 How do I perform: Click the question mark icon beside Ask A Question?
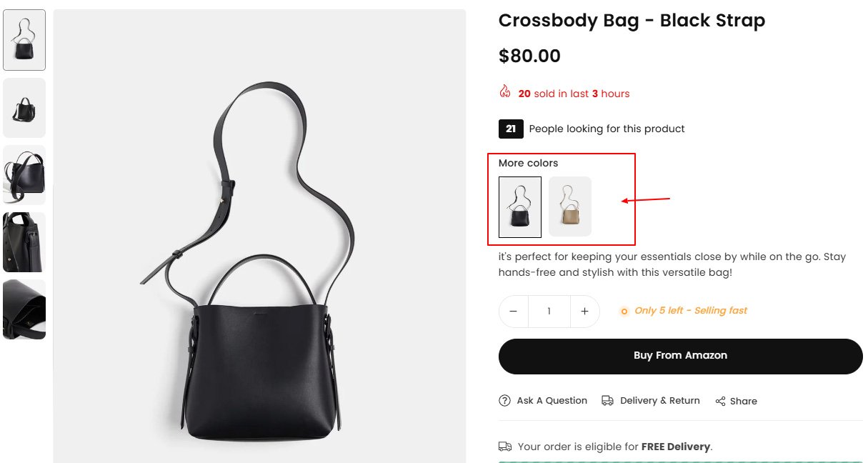click(x=504, y=401)
